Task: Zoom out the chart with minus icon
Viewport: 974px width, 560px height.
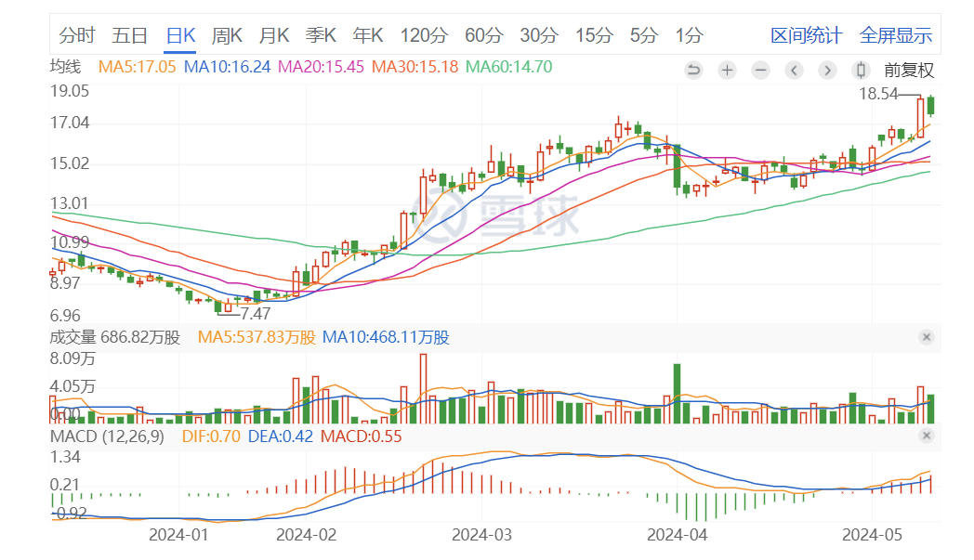Action: [760, 70]
